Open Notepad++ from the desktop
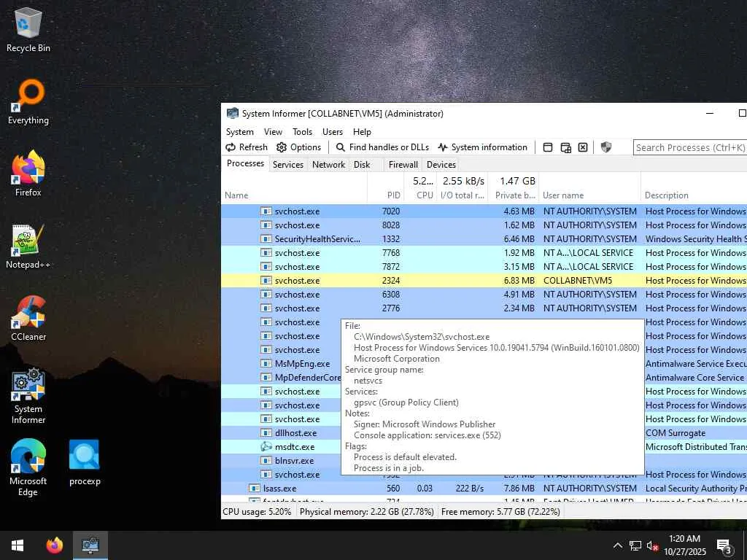Image resolution: width=747 pixels, height=560 pixels. point(28,246)
